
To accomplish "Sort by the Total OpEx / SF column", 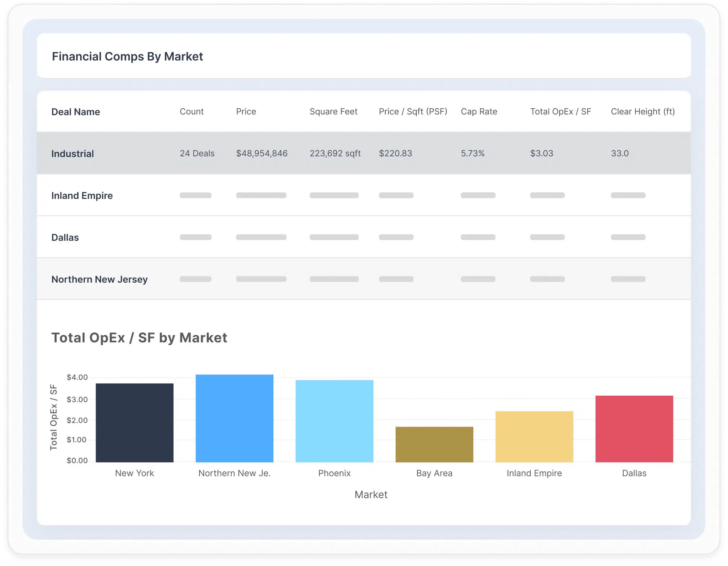I will point(560,112).
